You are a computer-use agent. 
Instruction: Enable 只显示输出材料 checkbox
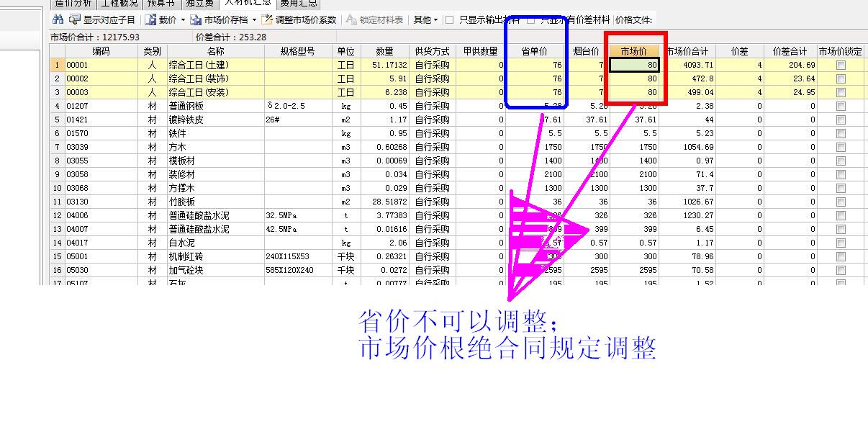(450, 20)
